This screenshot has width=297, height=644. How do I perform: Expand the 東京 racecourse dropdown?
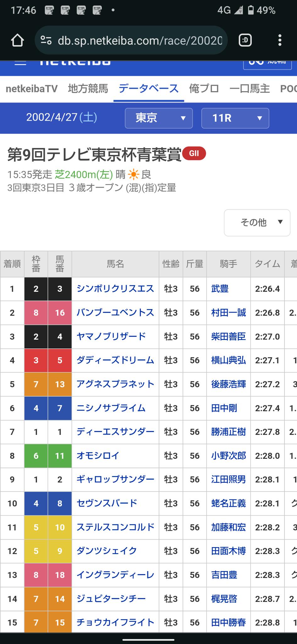tap(159, 118)
